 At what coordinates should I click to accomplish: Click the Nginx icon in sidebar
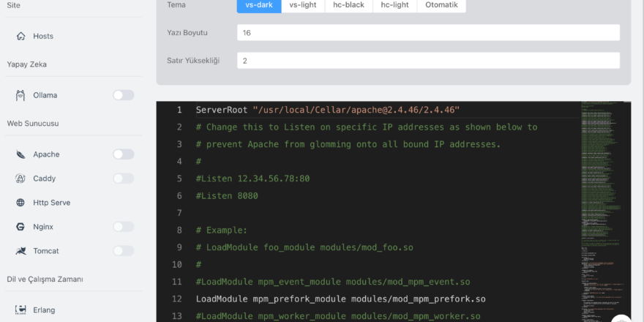pos(20,227)
